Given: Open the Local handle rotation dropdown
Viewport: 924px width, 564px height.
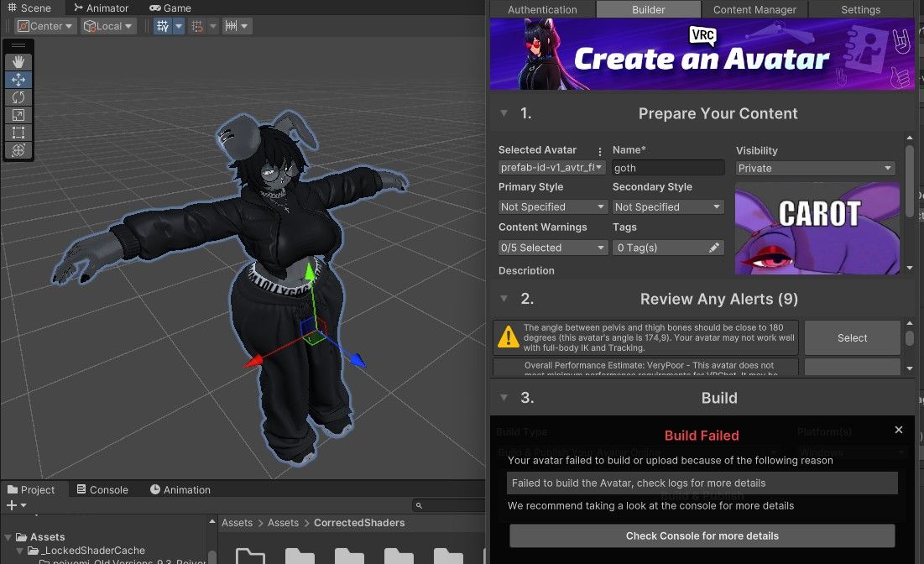Looking at the screenshot, I should coord(109,26).
